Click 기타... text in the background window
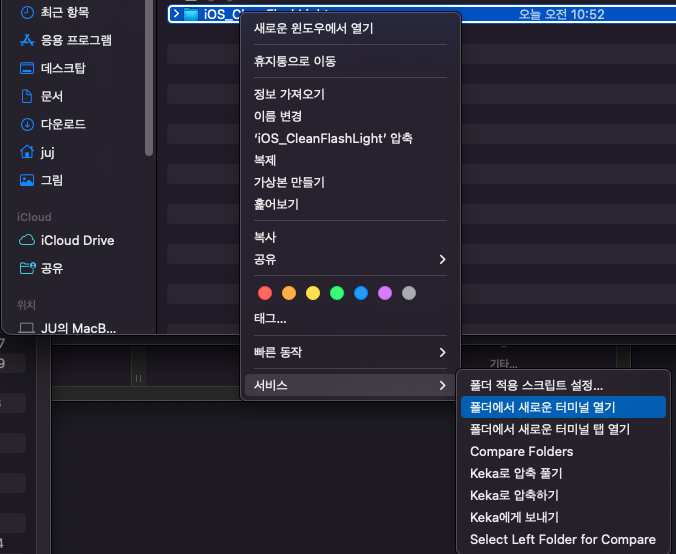 coord(503,363)
